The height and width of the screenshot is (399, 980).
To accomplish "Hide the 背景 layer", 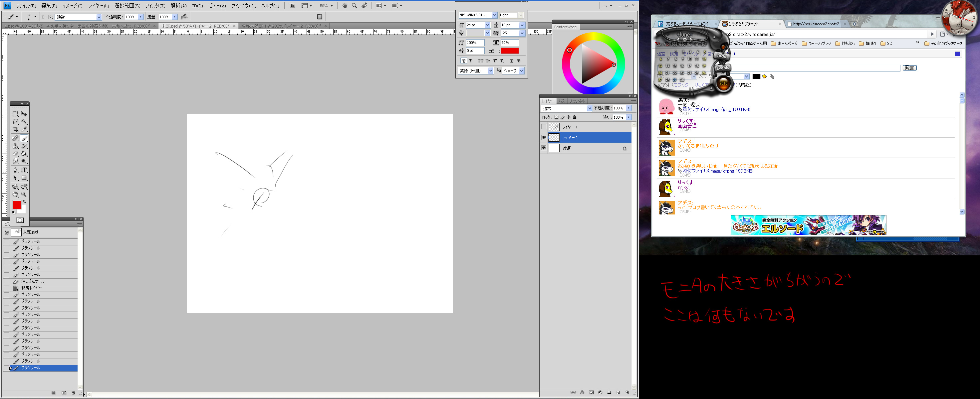I will tap(544, 148).
